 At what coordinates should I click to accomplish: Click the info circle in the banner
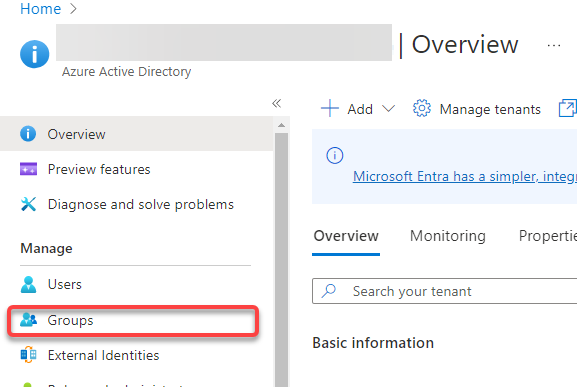pos(334,156)
